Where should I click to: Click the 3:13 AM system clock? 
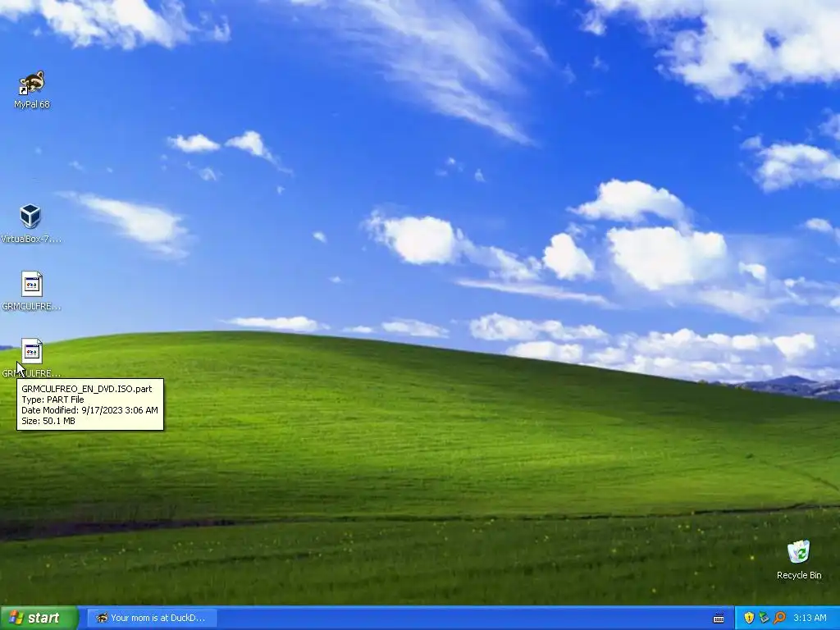pos(810,618)
